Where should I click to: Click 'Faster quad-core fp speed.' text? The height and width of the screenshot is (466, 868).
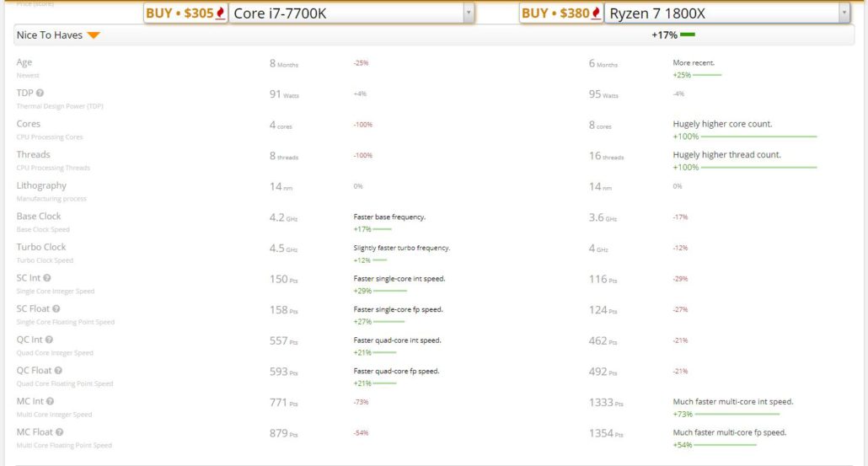[x=396, y=372]
